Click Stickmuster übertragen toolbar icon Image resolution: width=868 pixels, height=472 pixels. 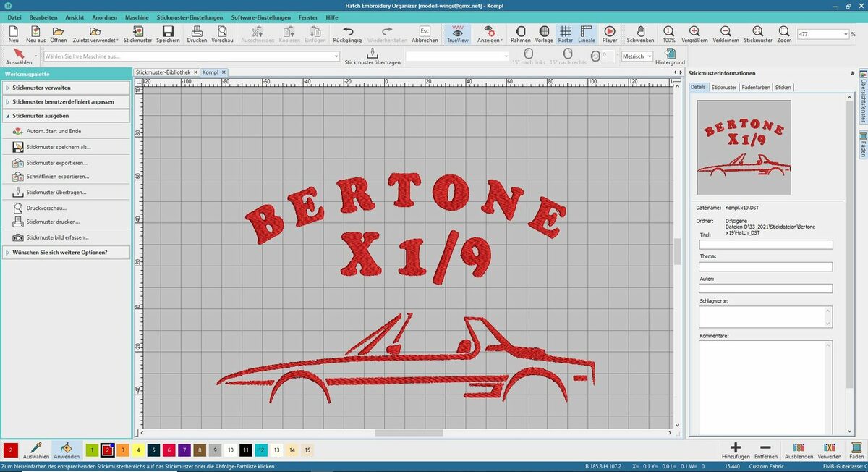click(x=373, y=54)
